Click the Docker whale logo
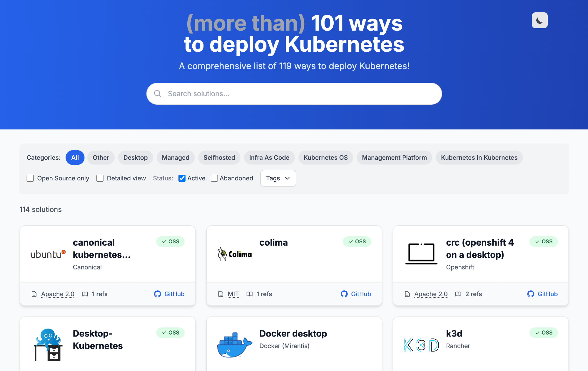This screenshot has width=588, height=371. pos(234,345)
